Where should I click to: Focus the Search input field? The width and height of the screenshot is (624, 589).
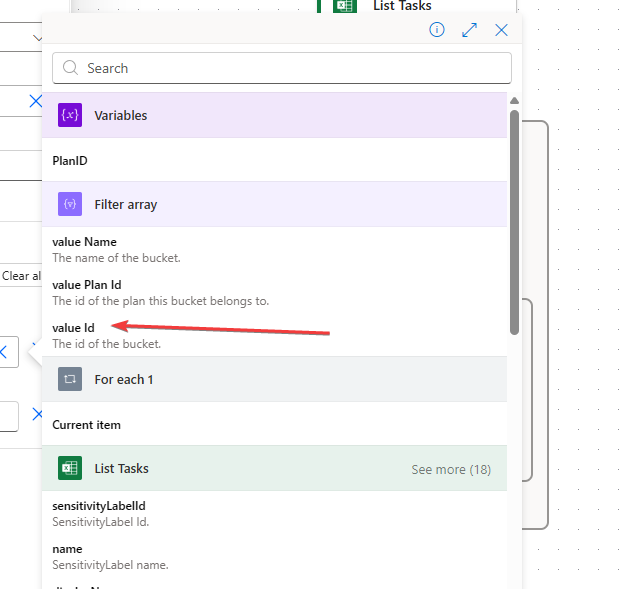[290, 68]
